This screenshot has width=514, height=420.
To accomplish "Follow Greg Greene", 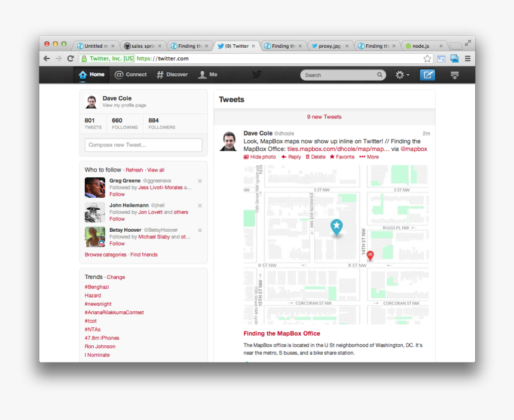I will pyautogui.click(x=117, y=194).
